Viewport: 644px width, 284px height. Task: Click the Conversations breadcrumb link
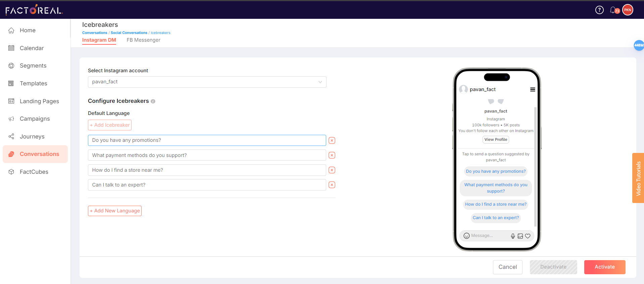[95, 33]
